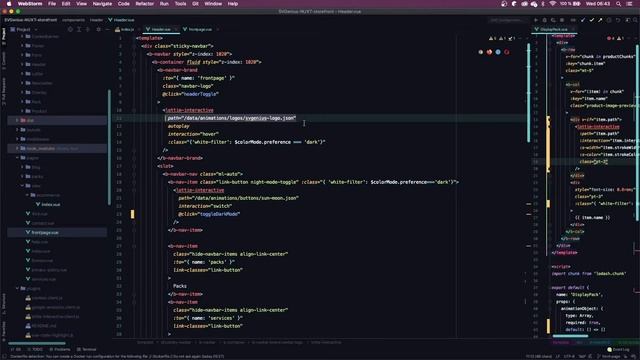640x360 pixels.
Task: Open file in Chrome browser icon
Action: coord(480,52)
